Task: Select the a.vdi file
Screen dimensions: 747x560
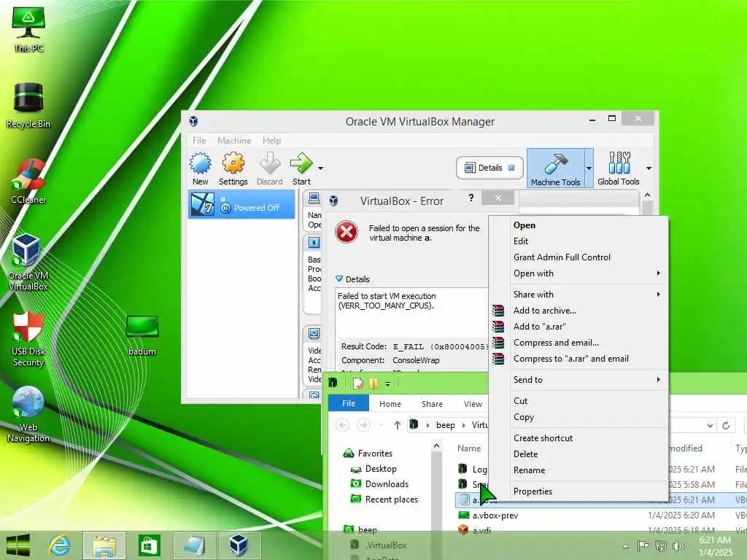Action: pyautogui.click(x=481, y=531)
